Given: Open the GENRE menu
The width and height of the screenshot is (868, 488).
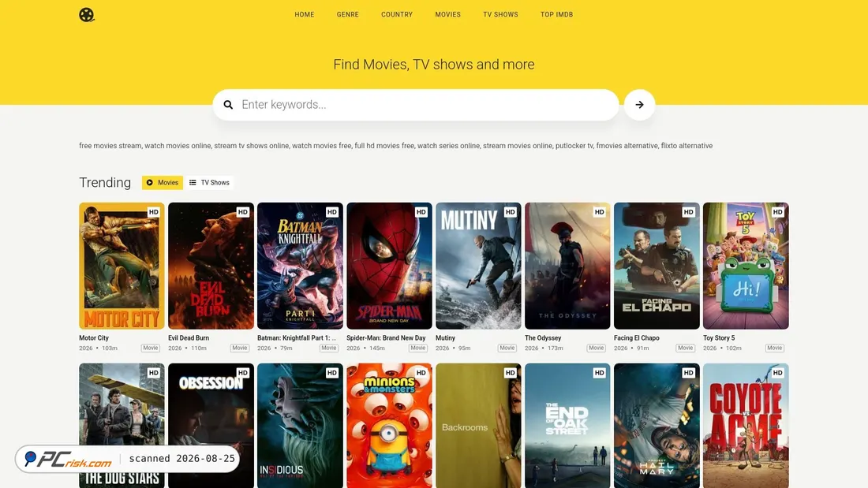Looking at the screenshot, I should coord(348,14).
